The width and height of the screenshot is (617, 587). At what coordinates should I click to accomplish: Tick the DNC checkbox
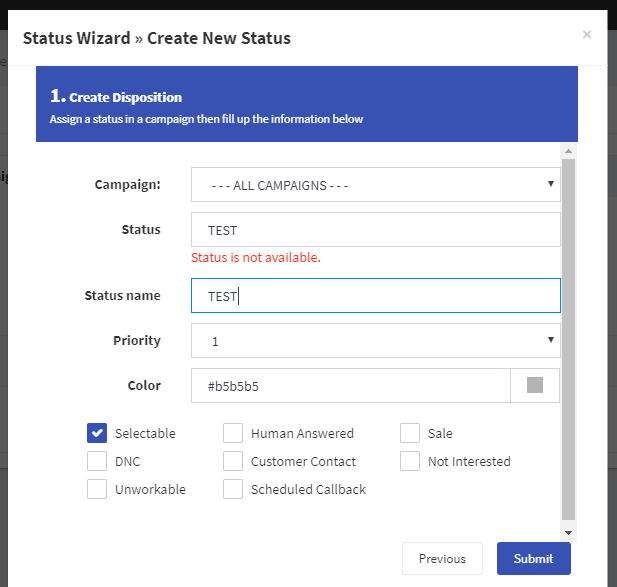click(x=97, y=461)
